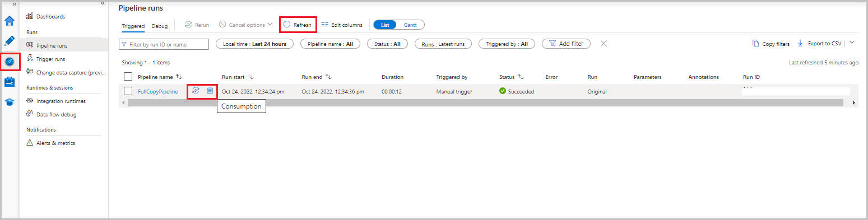Switch to the Debug tab
The height and width of the screenshot is (220, 868).
160,26
